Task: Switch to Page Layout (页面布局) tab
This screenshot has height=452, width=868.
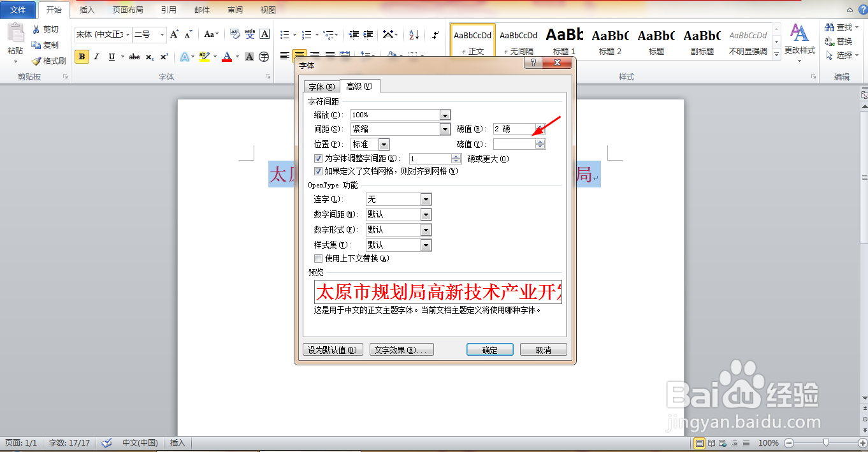Action: [x=128, y=10]
